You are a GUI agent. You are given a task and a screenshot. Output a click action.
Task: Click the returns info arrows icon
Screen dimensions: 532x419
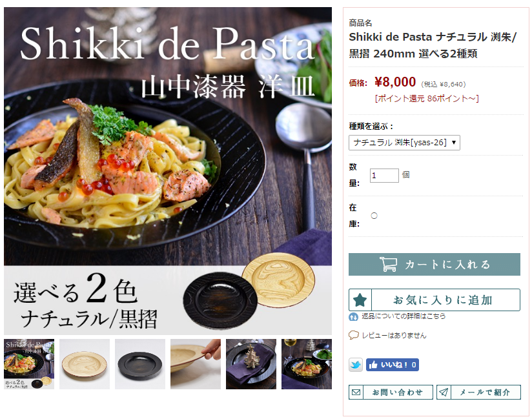click(x=353, y=317)
